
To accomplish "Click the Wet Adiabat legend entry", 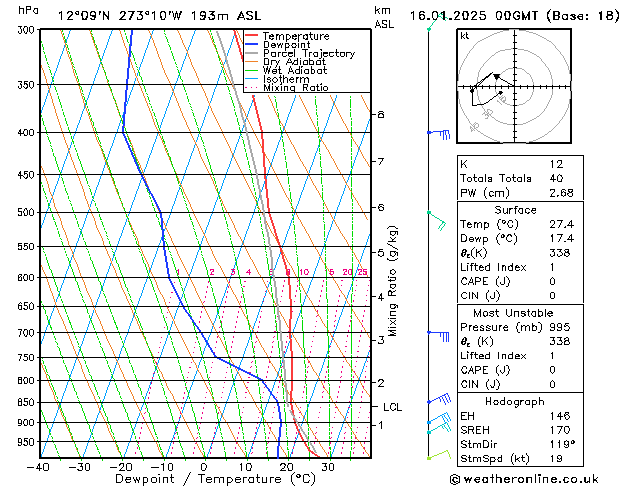I will click(286, 70).
